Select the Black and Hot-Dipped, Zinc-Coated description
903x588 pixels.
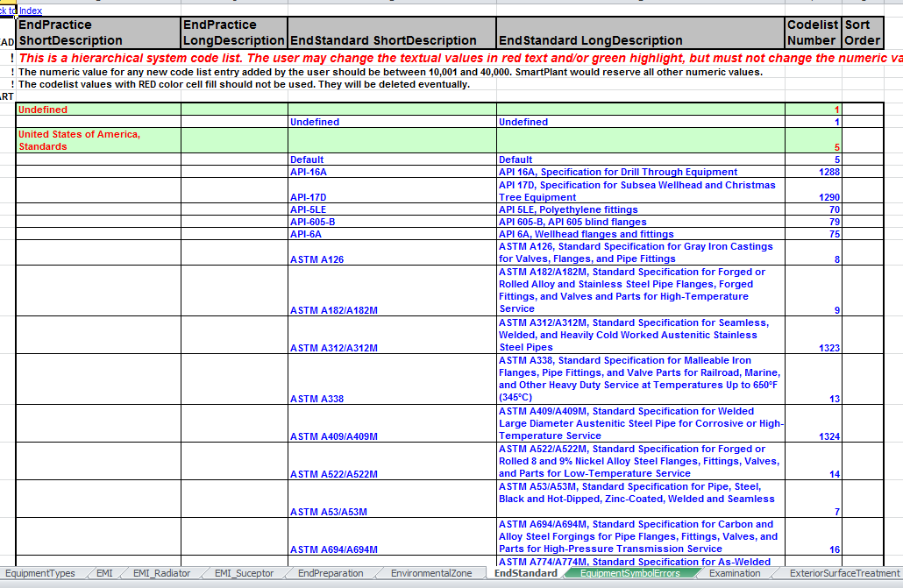point(641,499)
